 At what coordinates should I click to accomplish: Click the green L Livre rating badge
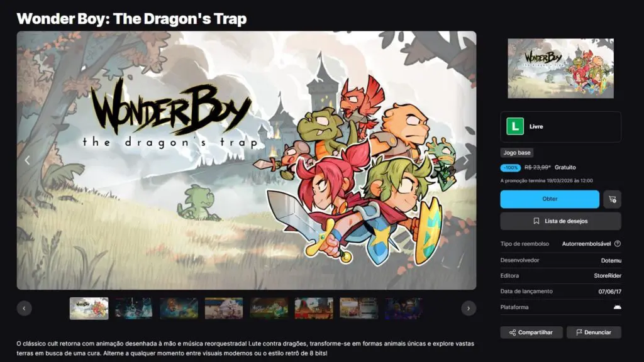click(515, 126)
